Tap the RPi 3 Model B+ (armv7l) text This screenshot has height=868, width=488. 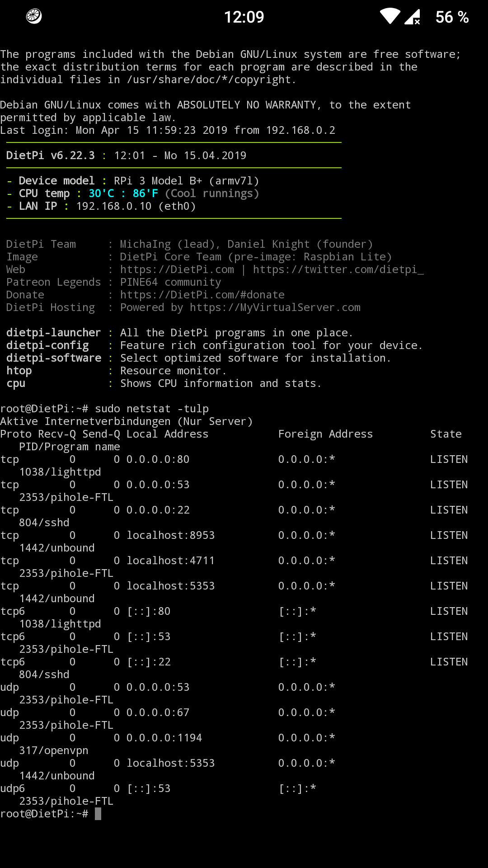point(187,181)
